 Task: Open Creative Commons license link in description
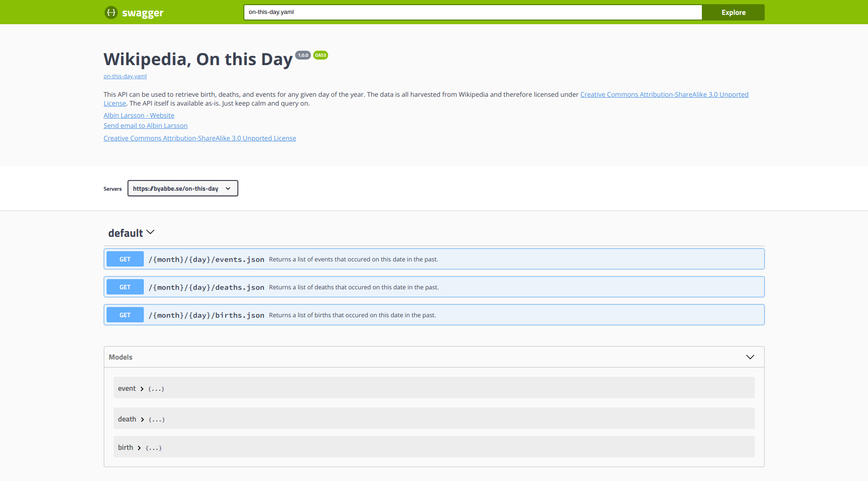(x=664, y=94)
